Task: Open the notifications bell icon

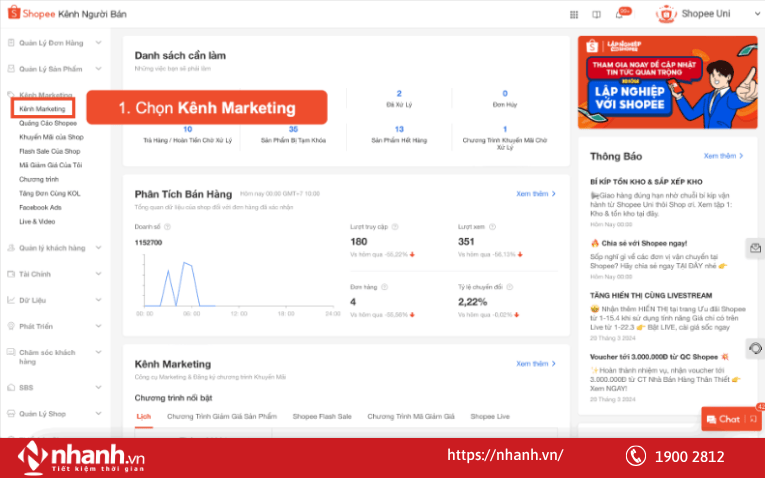Action: click(x=620, y=15)
